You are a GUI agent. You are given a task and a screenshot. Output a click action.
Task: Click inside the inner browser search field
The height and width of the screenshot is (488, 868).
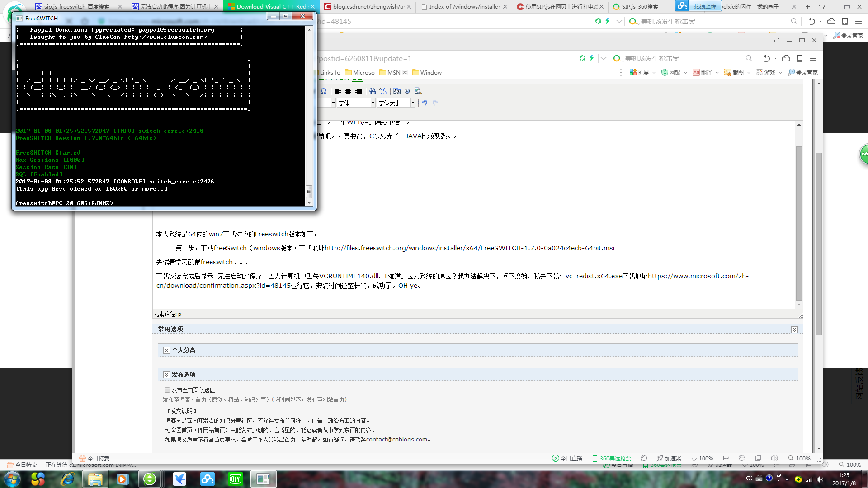683,58
